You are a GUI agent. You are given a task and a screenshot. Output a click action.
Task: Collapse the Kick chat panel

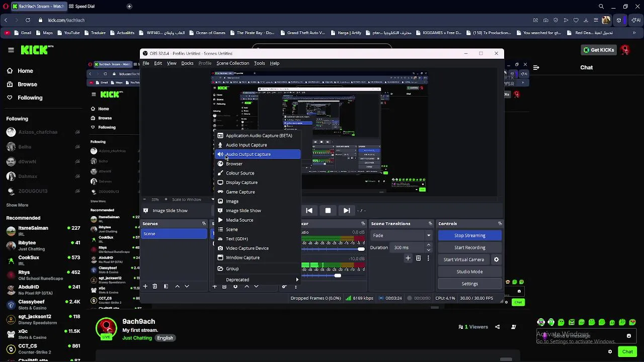pyautogui.click(x=536, y=67)
